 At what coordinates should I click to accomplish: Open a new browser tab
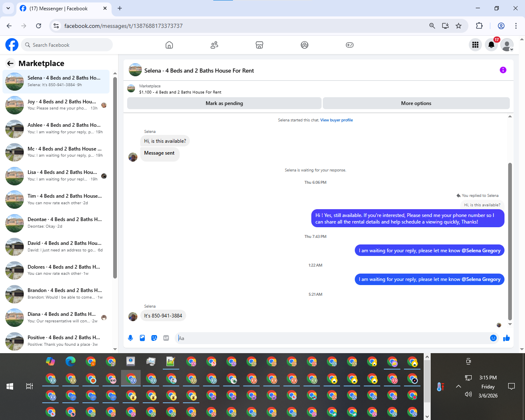click(x=120, y=8)
